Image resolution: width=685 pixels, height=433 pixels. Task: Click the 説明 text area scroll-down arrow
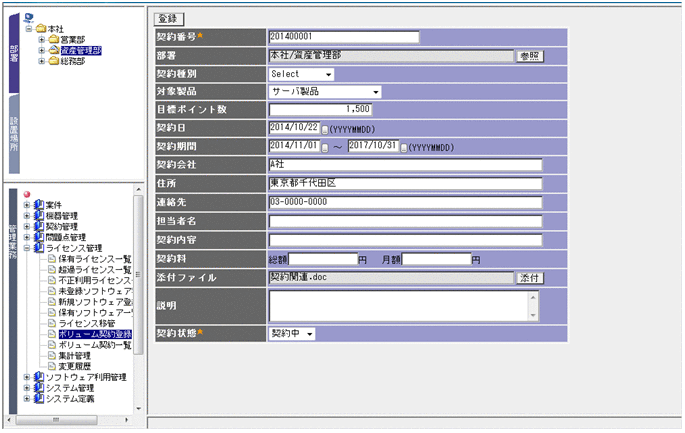click(533, 316)
